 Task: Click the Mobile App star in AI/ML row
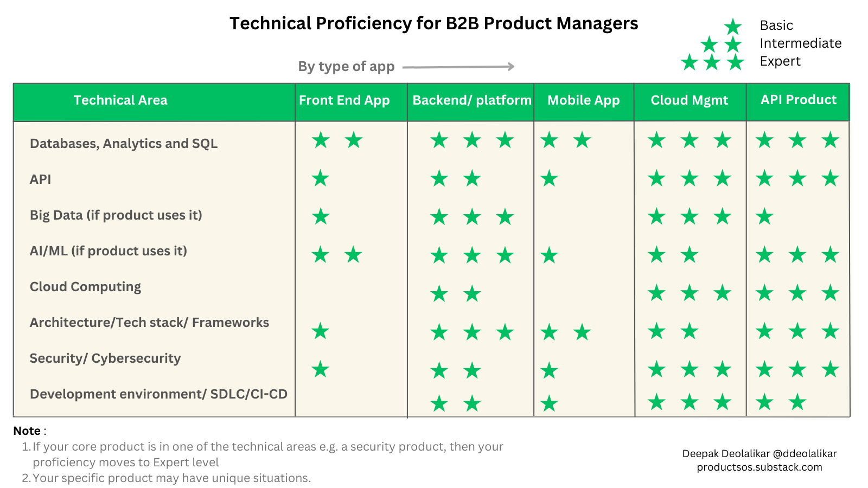coord(549,255)
